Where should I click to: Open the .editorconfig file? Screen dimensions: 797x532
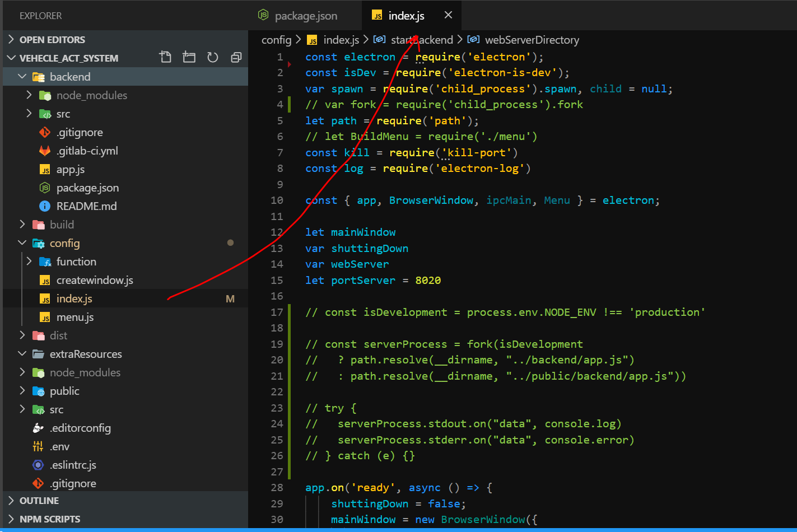tap(80, 428)
